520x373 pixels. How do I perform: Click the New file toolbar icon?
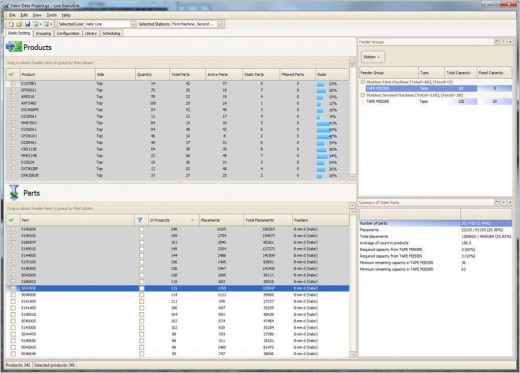click(x=11, y=24)
